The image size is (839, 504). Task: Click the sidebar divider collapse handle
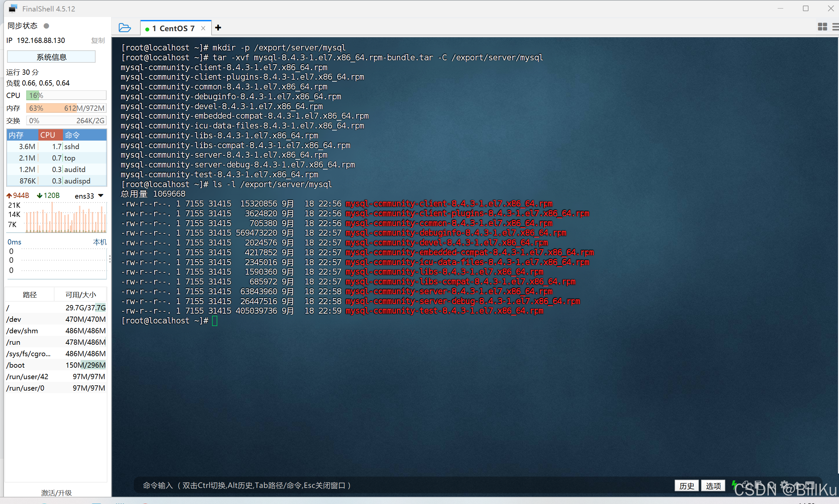pyautogui.click(x=110, y=259)
